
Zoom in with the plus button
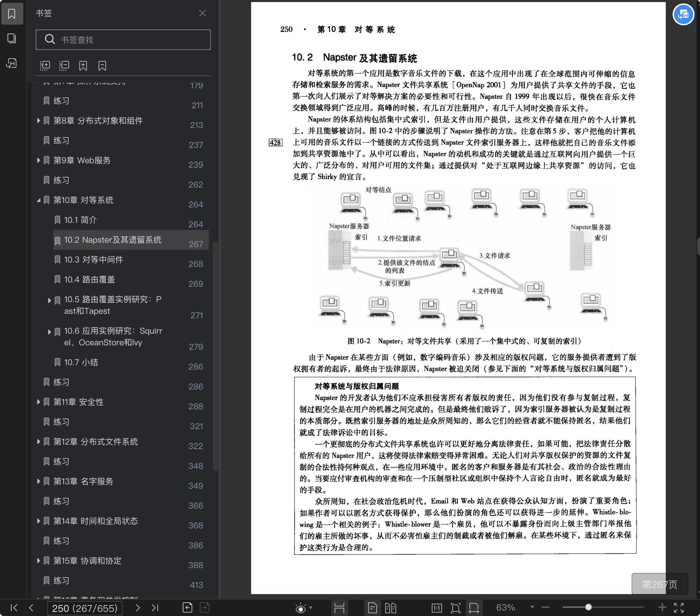click(662, 607)
